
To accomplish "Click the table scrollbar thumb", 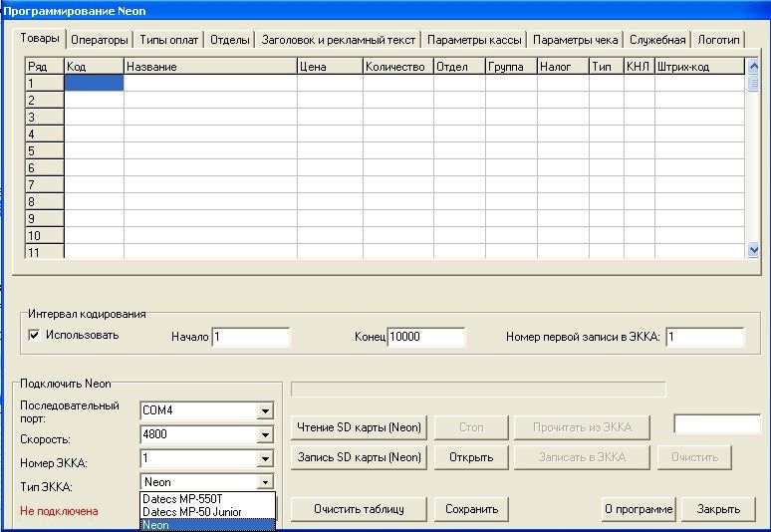I will [x=753, y=83].
